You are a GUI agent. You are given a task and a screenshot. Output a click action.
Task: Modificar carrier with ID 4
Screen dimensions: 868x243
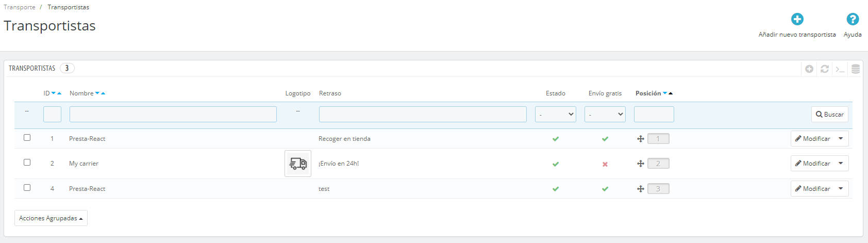tap(813, 188)
